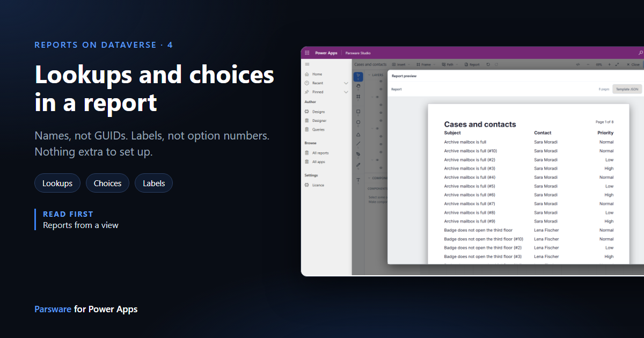Click the Page 1 of 8 text
The width and height of the screenshot is (644, 338).
tap(605, 122)
